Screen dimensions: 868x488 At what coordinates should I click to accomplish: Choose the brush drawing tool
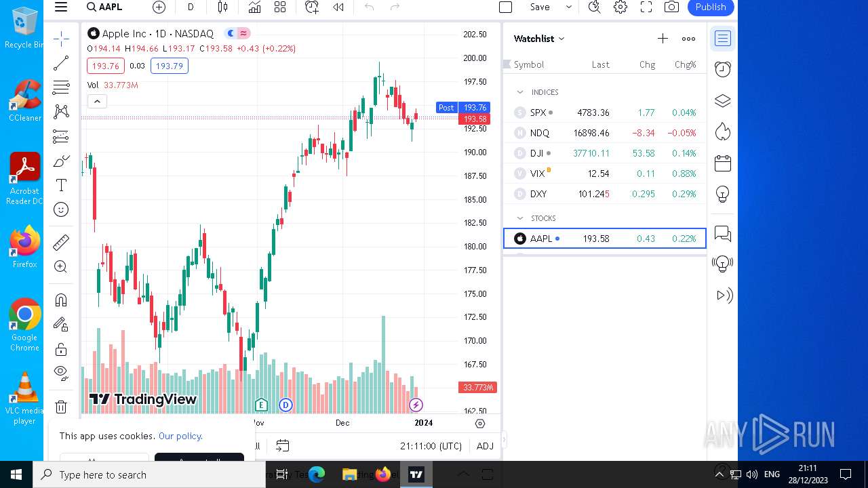click(x=61, y=161)
